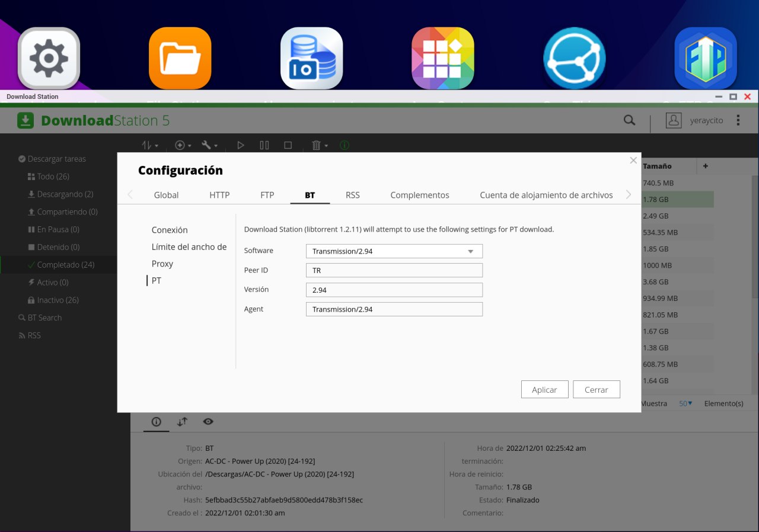Screen dimensions: 759x532
Task: Click the search magnifier icon in header
Action: 629,120
